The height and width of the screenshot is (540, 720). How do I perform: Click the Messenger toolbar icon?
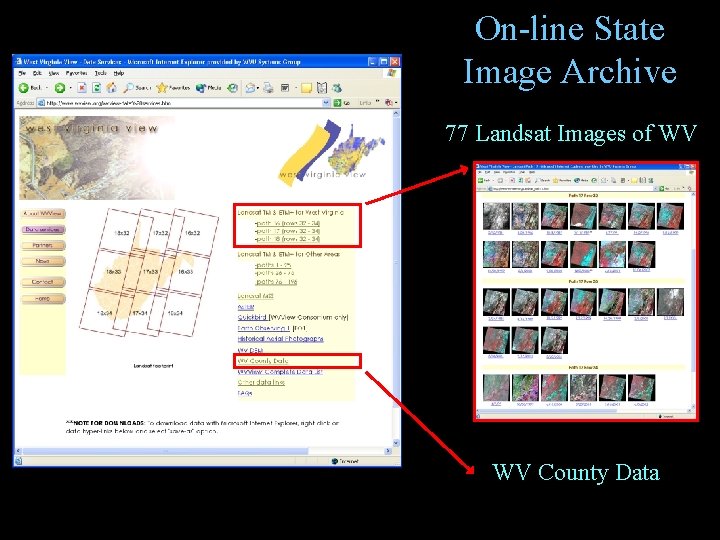338,88
